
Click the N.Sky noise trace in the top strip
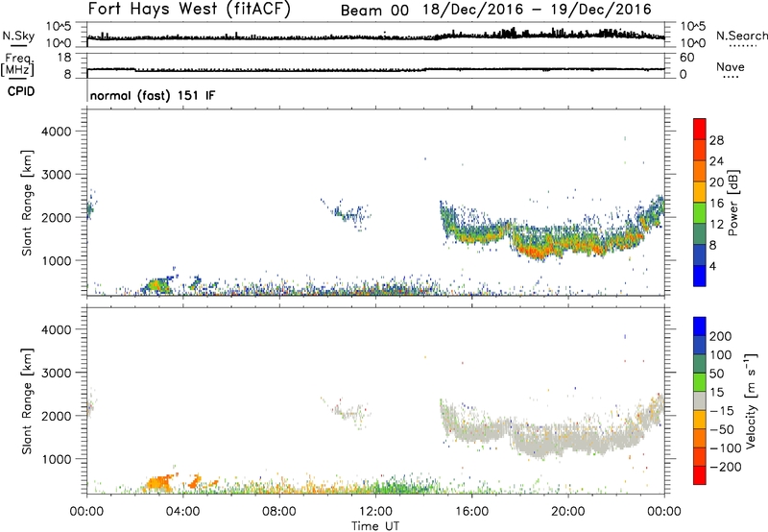point(375,36)
